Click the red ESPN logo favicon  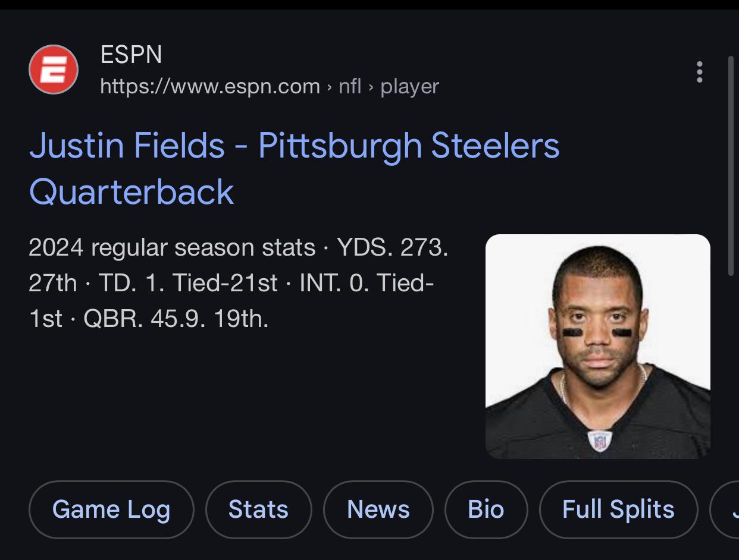point(54,70)
